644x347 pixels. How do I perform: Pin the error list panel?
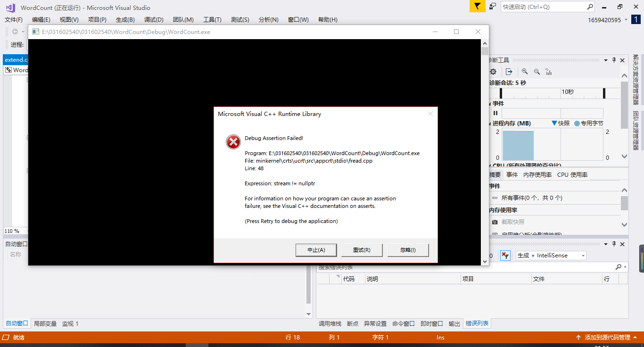tap(614, 244)
